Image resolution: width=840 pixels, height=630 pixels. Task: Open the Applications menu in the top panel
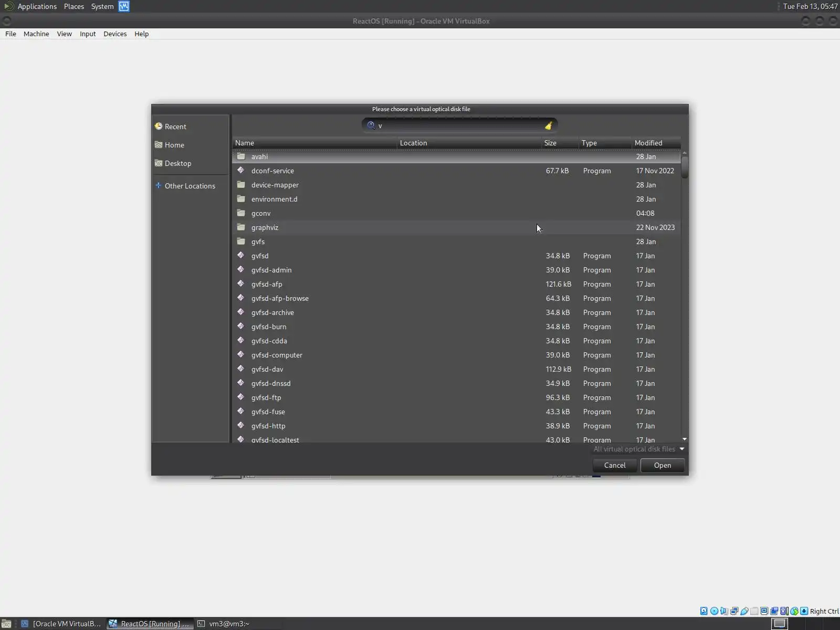pos(37,6)
